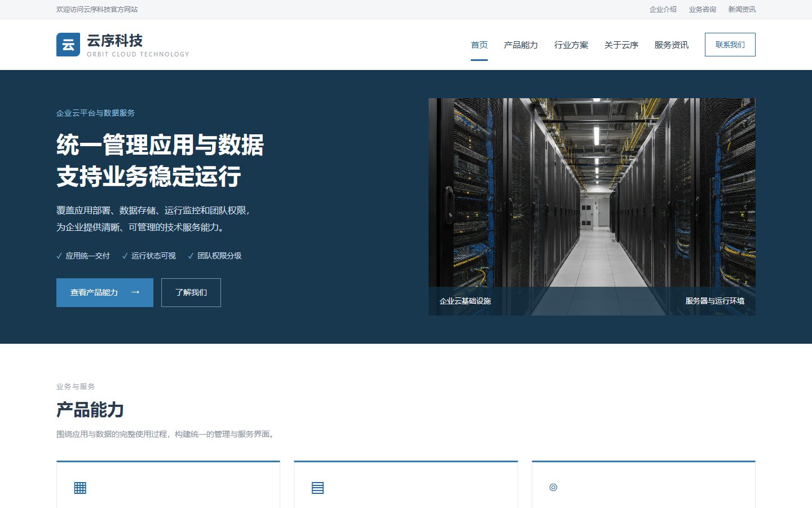Click the 统一管理应用与数据 headline
812x508 pixels.
tap(160, 145)
